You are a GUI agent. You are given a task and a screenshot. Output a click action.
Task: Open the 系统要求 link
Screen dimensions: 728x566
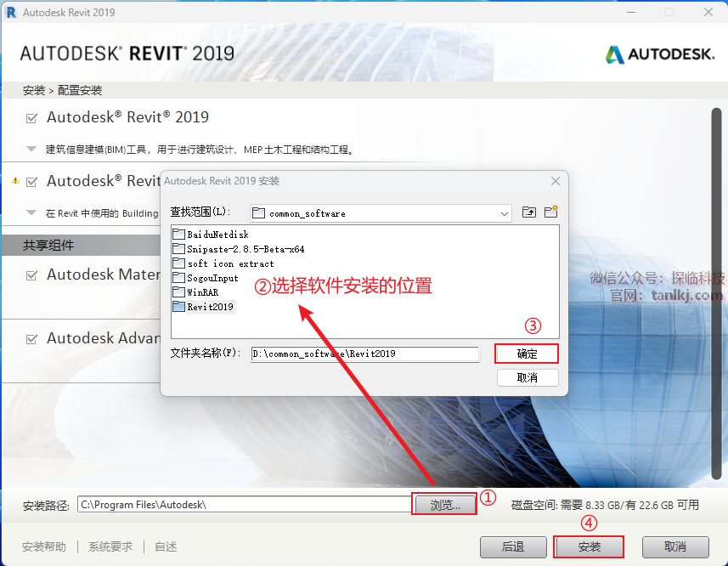tap(110, 547)
